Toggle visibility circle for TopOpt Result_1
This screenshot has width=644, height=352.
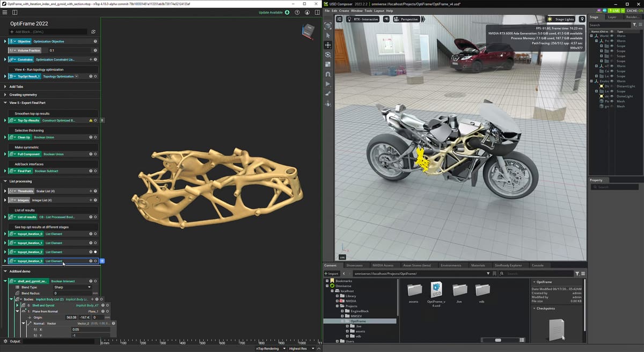pos(96,76)
